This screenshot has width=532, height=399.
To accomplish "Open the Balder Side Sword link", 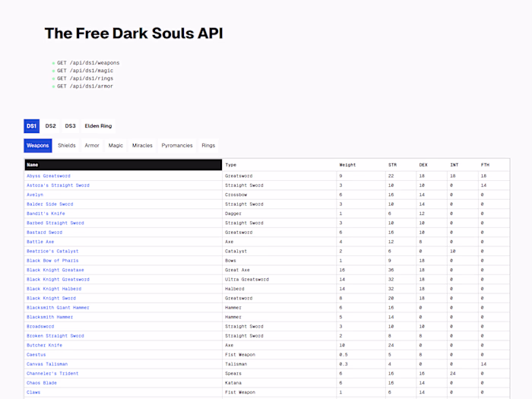I will click(50, 204).
